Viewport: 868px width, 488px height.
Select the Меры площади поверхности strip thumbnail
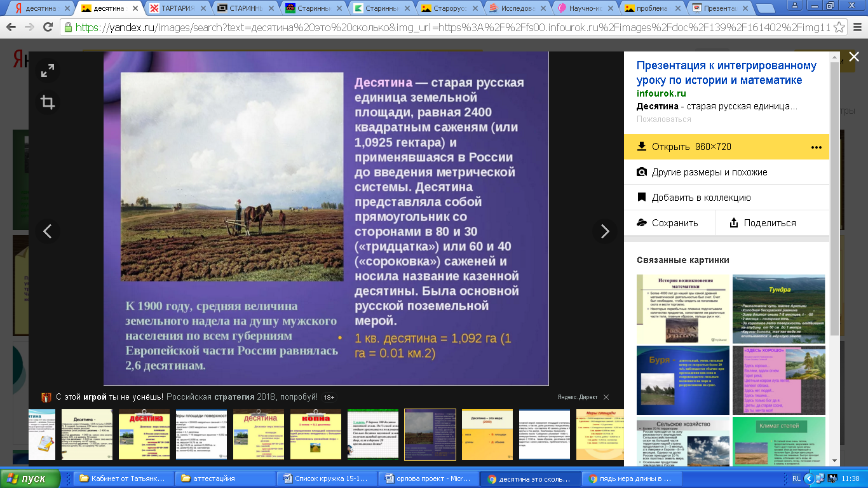[201, 435]
